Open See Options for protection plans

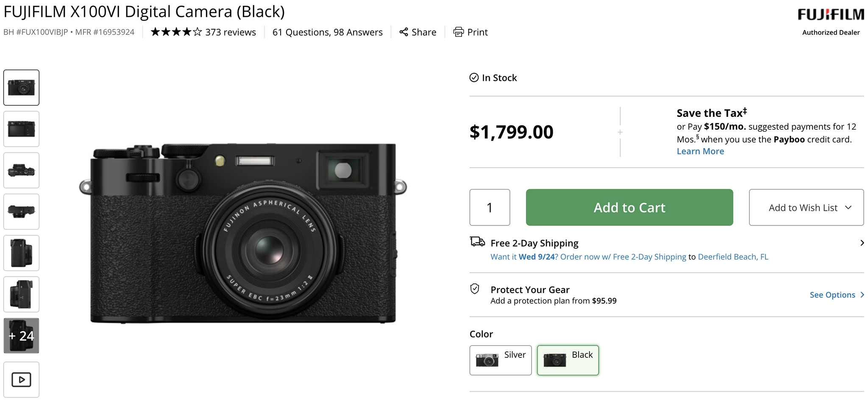[836, 295]
